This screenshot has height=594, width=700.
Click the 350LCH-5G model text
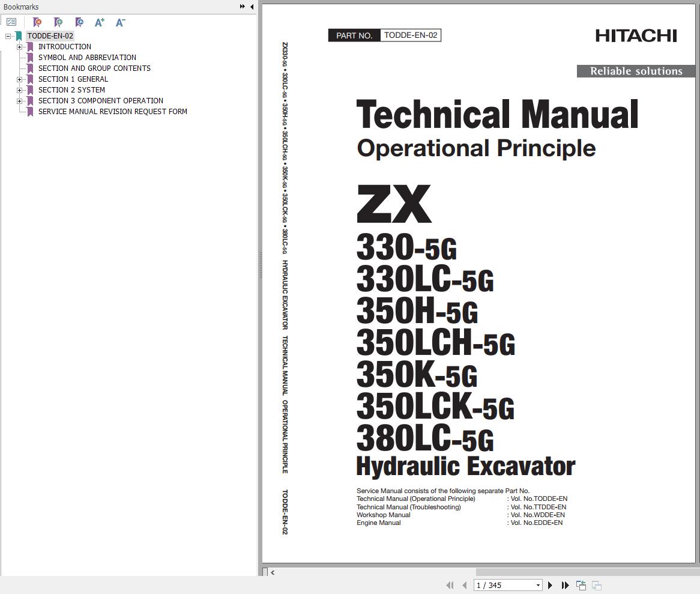pos(436,342)
